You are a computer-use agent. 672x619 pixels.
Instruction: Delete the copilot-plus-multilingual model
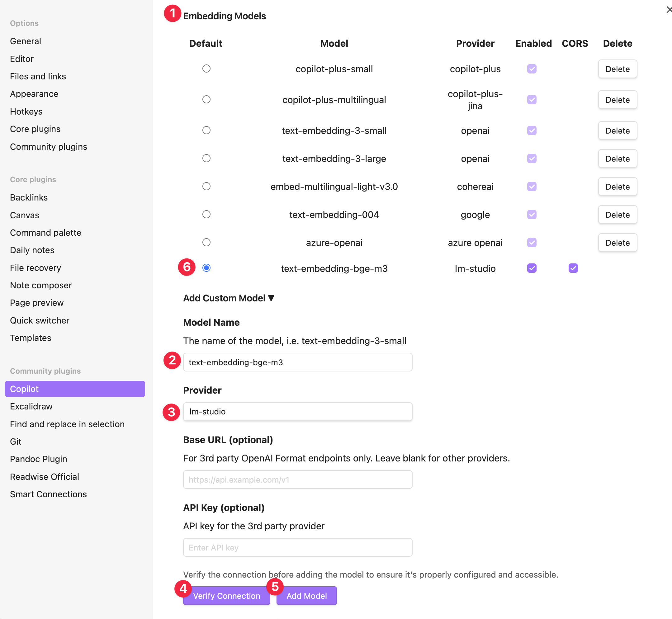click(x=617, y=100)
